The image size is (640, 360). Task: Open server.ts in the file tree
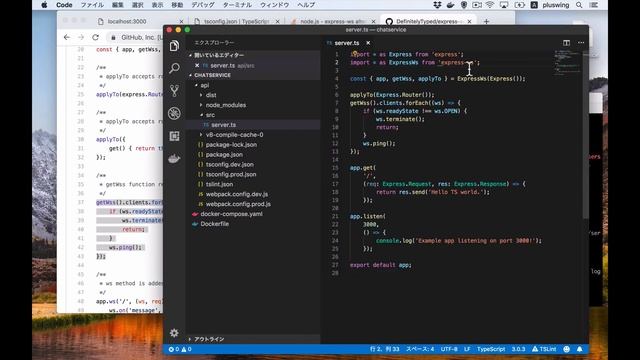[x=223, y=125]
